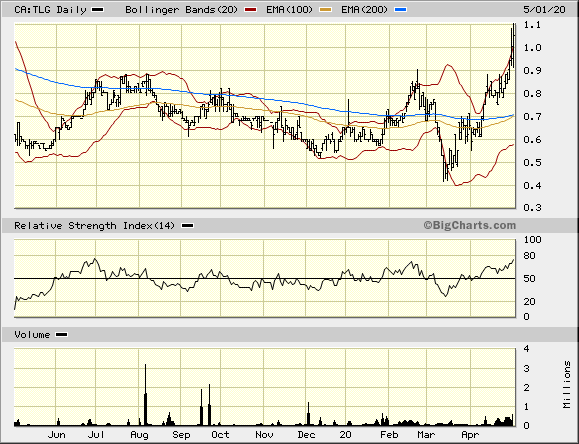Click the Relative Strength Index legend swatch

[187, 226]
